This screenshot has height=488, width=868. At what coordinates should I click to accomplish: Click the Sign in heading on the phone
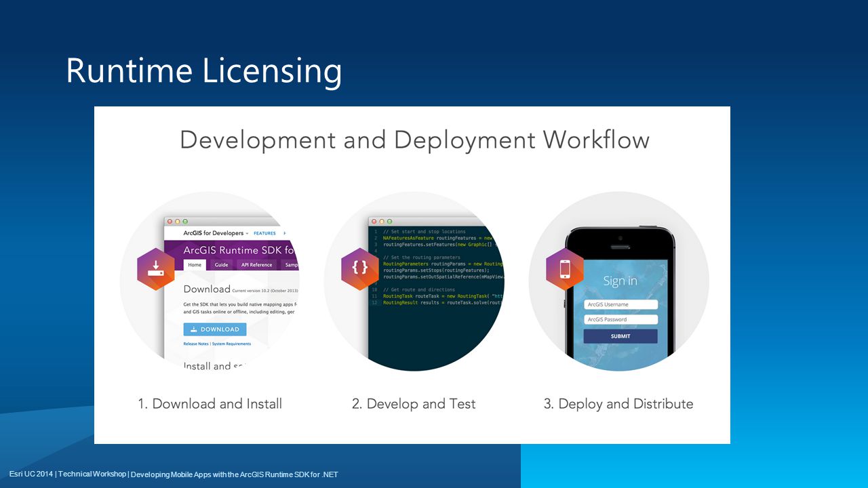point(620,281)
